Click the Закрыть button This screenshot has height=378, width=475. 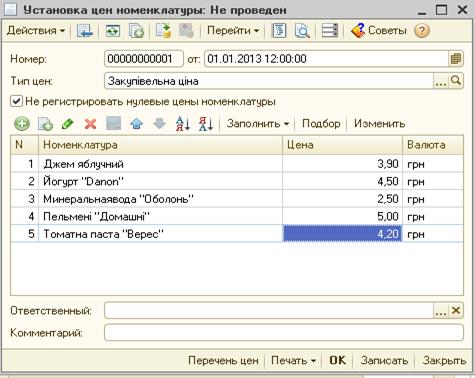[444, 360]
